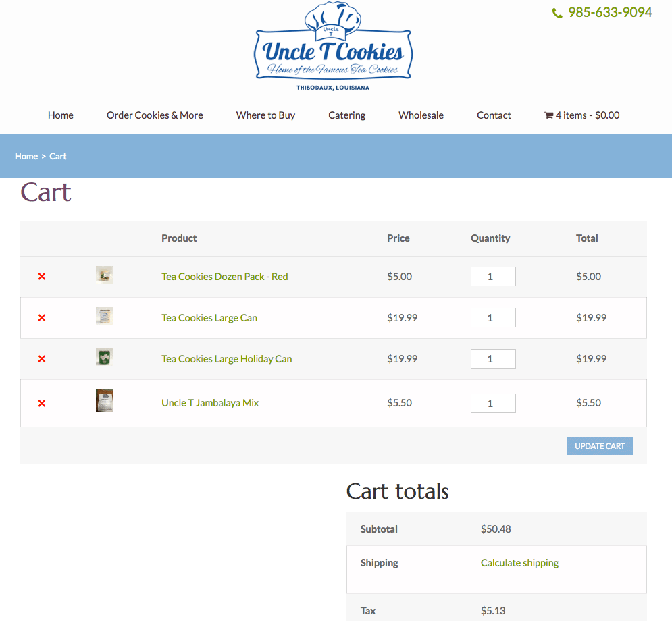Viewport: 672px width, 621px height.
Task: Delete Tea Cookies Large Holiday Can row
Action: tap(42, 359)
